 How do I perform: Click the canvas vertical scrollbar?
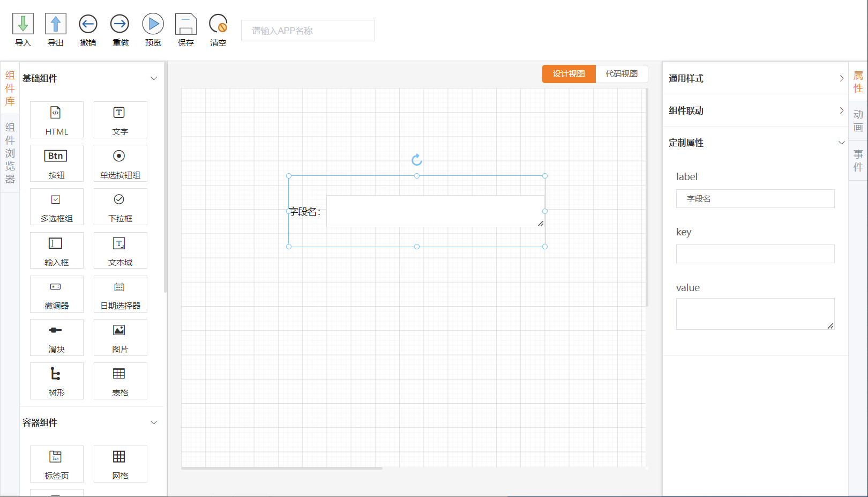click(647, 197)
